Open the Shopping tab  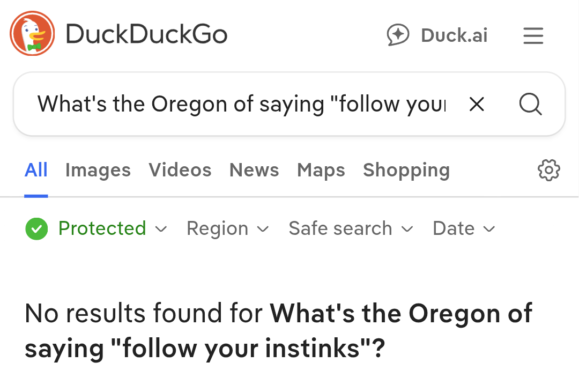tap(406, 171)
